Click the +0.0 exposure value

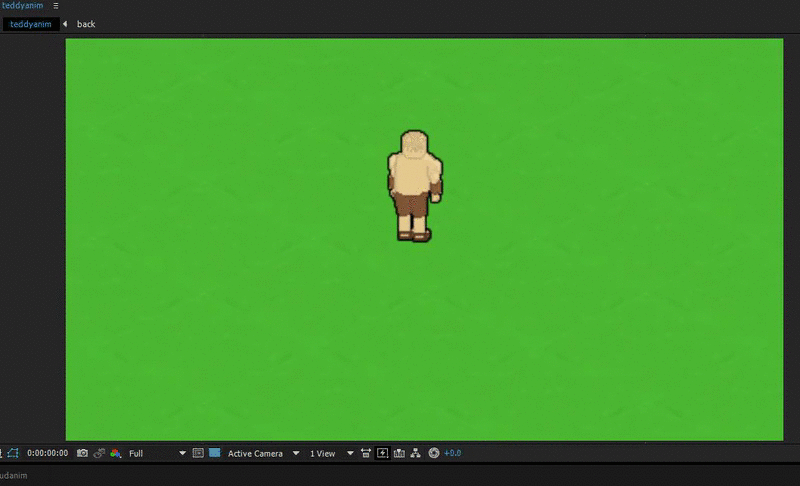(x=453, y=453)
